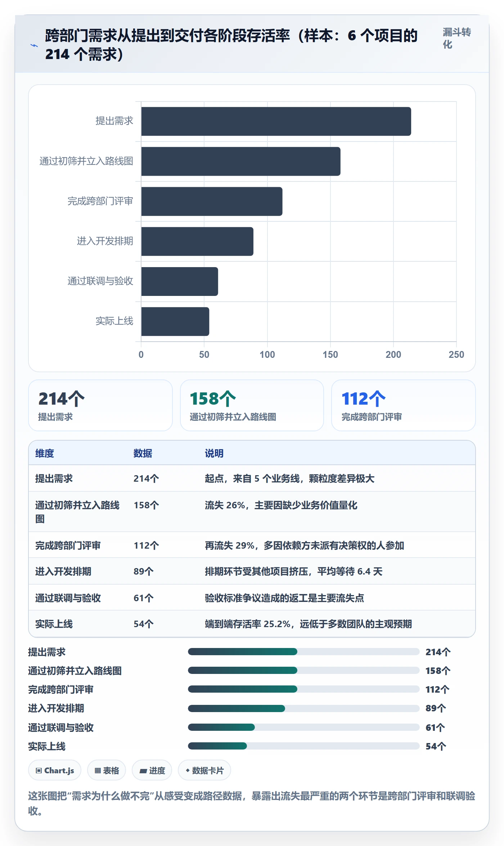Click the 通过初筛并立入路线图 chart bar
Viewport: 504px width, 846px height.
(x=241, y=161)
